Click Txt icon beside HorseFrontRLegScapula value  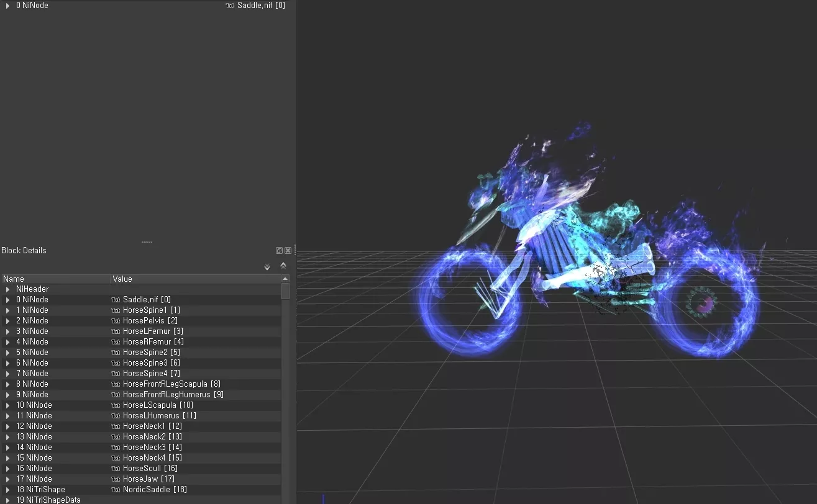tap(116, 384)
